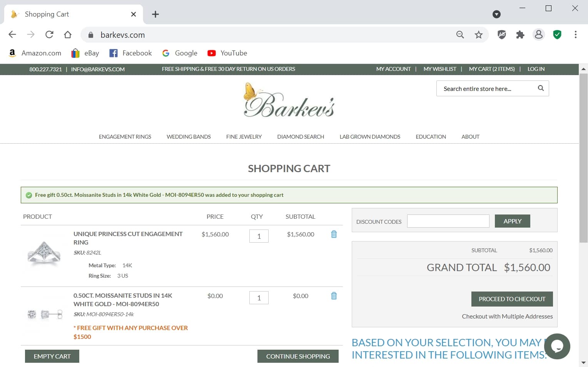Remove the engagement ring with trash icon

click(334, 234)
